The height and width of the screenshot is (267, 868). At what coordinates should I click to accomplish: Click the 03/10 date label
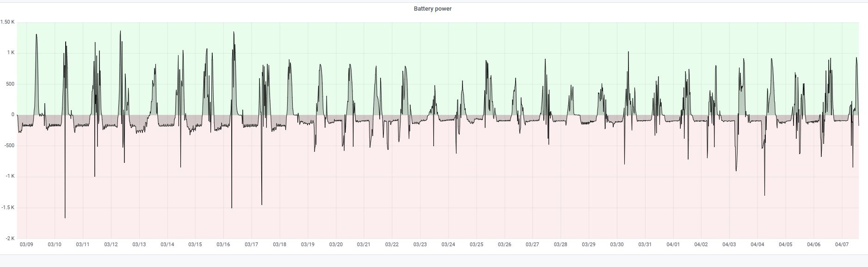click(55, 244)
